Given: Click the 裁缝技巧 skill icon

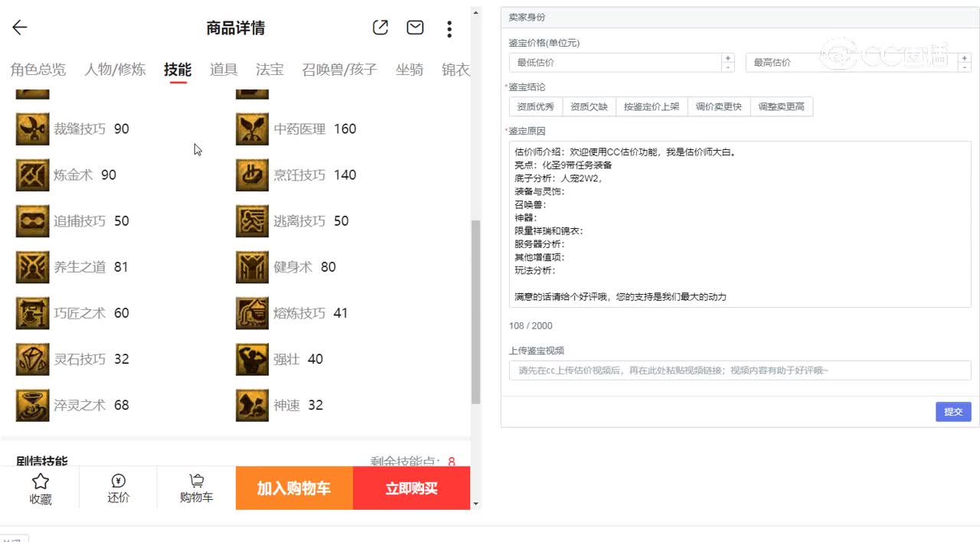Looking at the screenshot, I should (31, 129).
